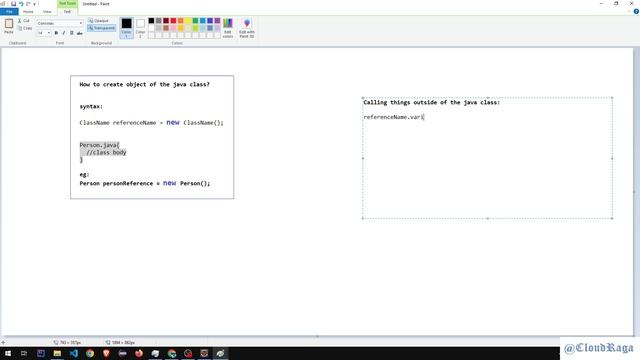This screenshot has width=640, height=360.
Task: Toggle underline text formatting
Action: pos(71,33)
